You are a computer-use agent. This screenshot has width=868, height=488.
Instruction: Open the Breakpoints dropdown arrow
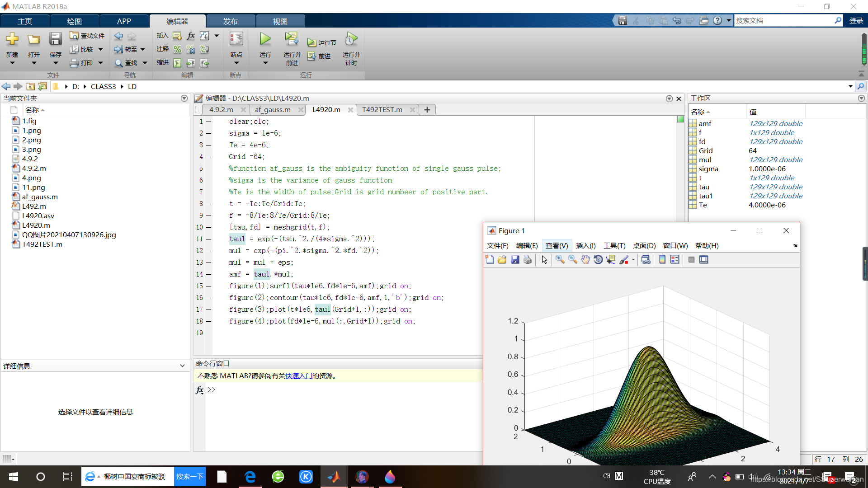[236, 63]
